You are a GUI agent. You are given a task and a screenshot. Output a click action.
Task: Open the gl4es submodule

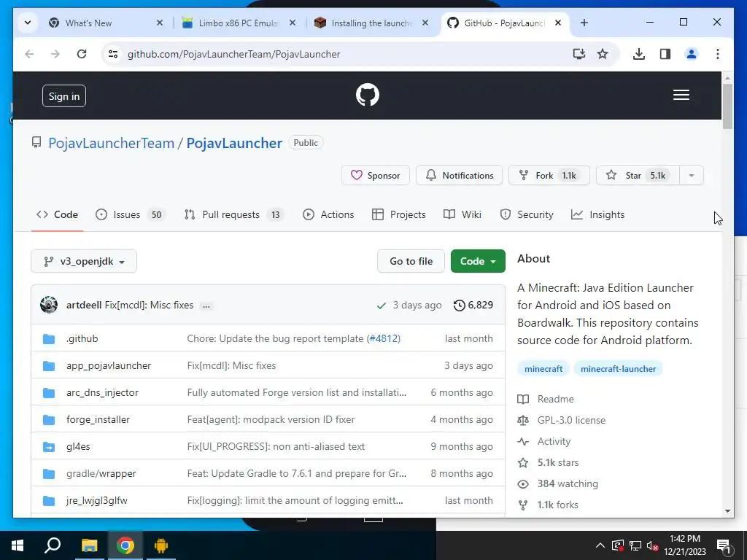pyautogui.click(x=78, y=447)
